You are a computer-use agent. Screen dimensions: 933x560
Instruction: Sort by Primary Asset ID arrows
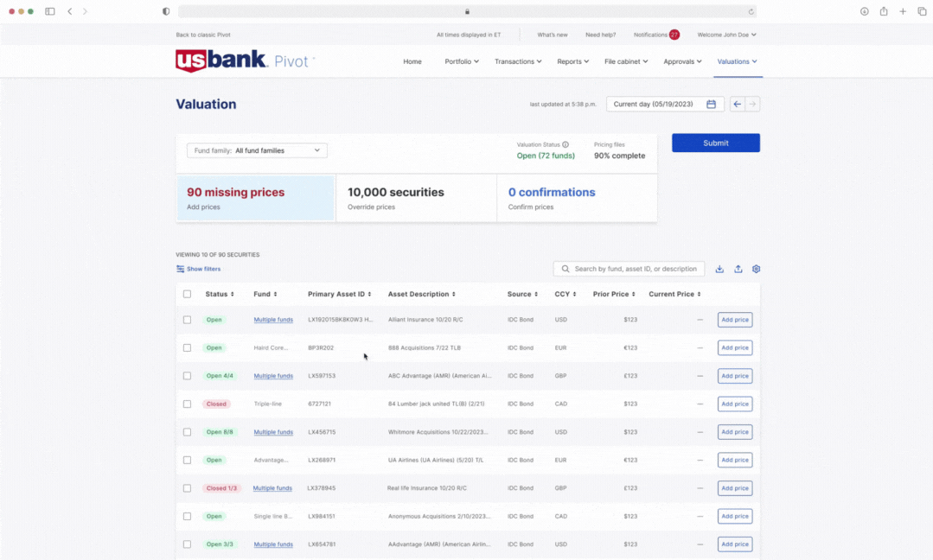tap(369, 295)
